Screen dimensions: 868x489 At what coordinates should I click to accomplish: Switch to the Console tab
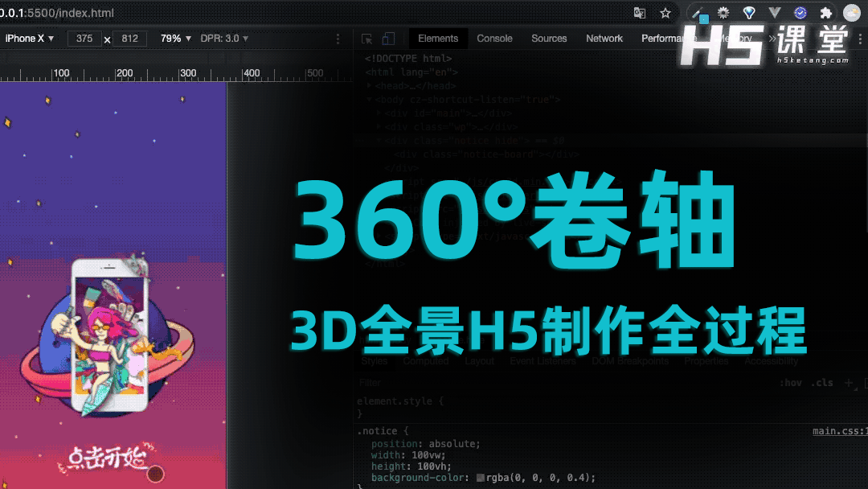click(x=494, y=39)
